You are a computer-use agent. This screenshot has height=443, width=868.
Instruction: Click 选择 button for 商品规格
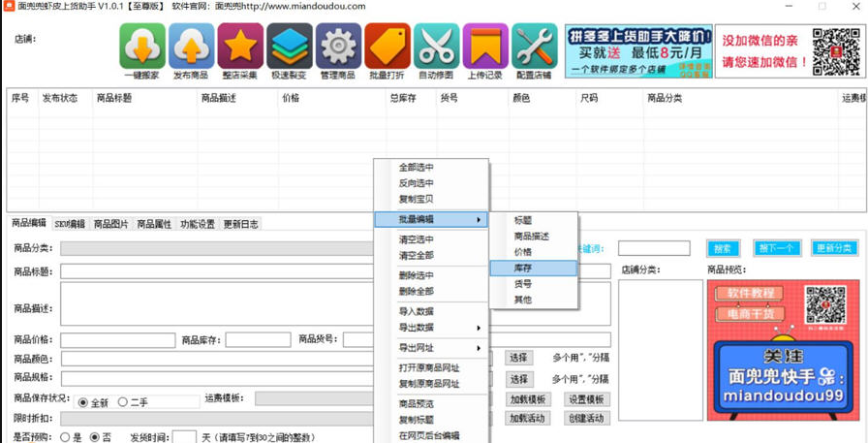coord(518,379)
